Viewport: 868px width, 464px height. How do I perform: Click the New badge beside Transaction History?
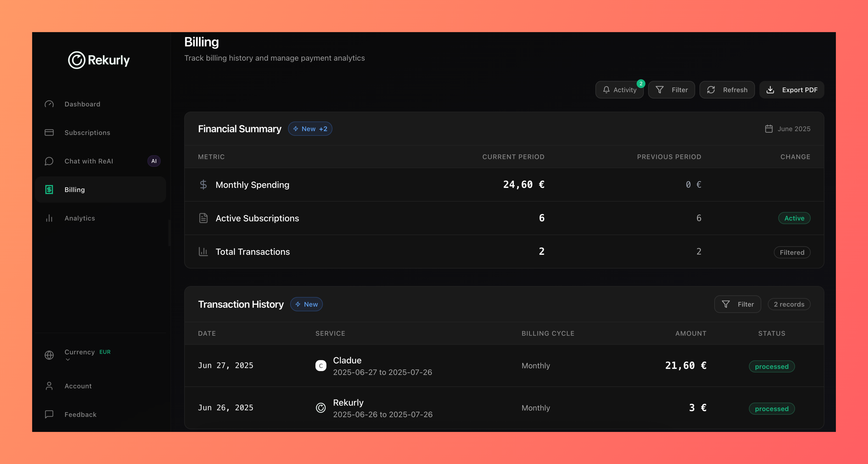pyautogui.click(x=306, y=304)
